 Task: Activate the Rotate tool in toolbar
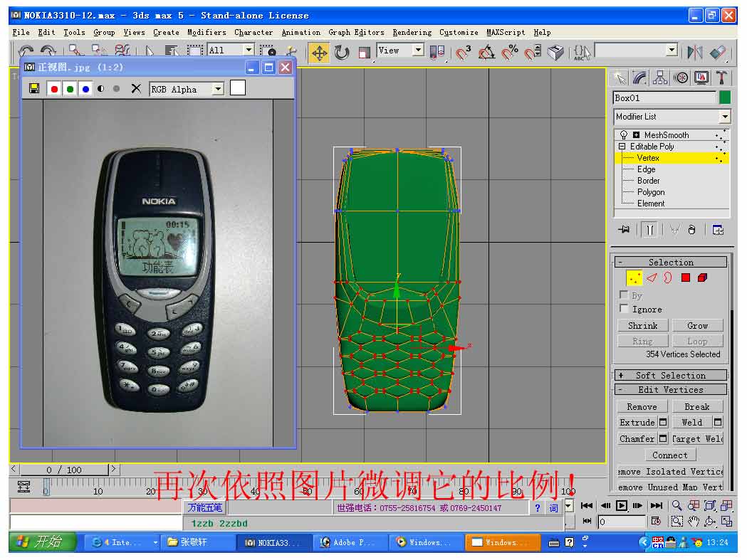pyautogui.click(x=342, y=53)
